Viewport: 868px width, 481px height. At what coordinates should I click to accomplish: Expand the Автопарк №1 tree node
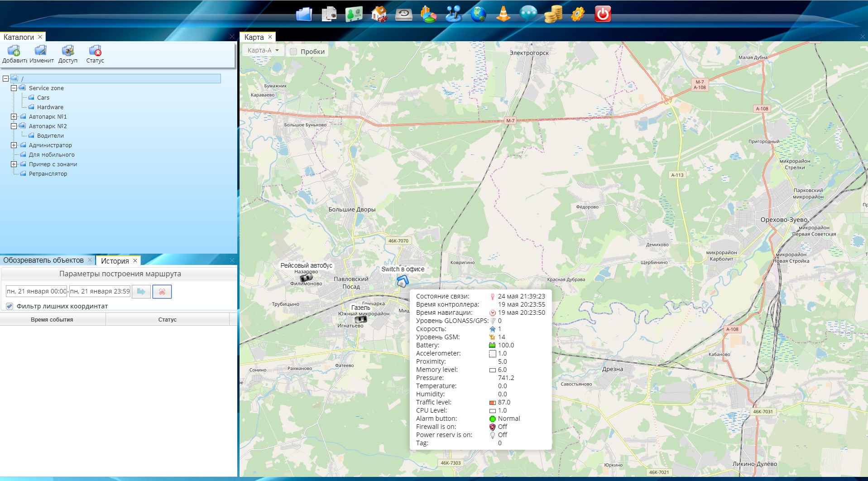14,117
